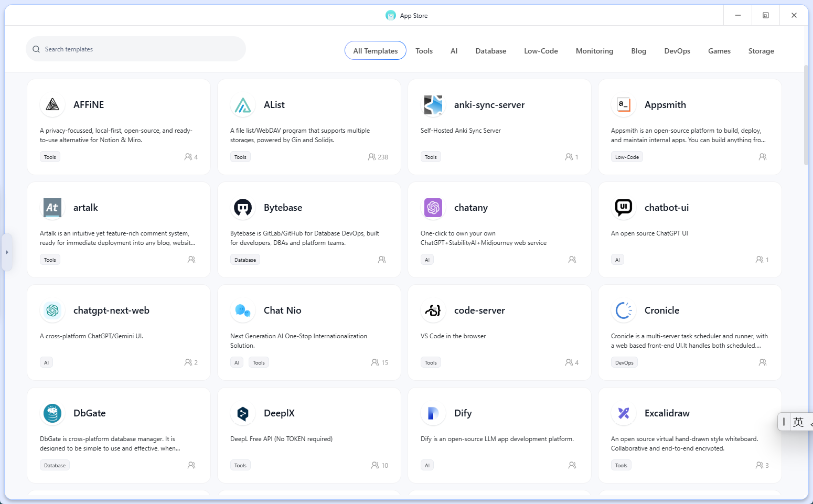This screenshot has height=504, width=813.
Task: Click the users icon on Bytebase card
Action: 382,260
